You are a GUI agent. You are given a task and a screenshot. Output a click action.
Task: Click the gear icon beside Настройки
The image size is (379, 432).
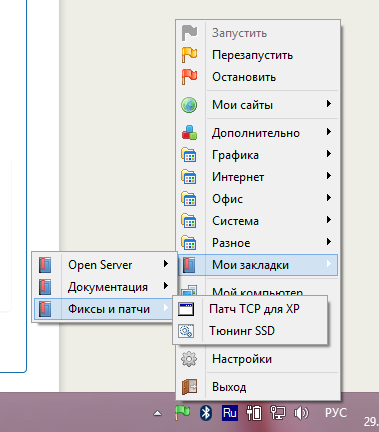click(189, 359)
